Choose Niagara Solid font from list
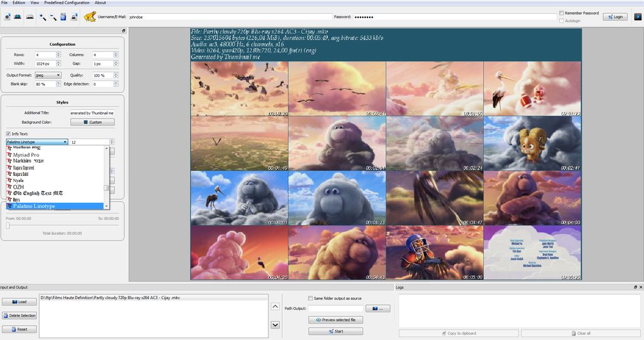 (x=56, y=174)
